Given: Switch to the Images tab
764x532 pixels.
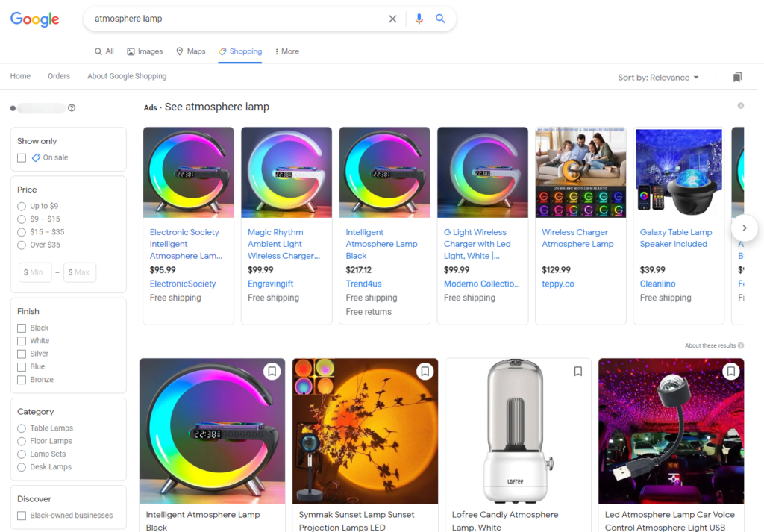Looking at the screenshot, I should pyautogui.click(x=145, y=51).
